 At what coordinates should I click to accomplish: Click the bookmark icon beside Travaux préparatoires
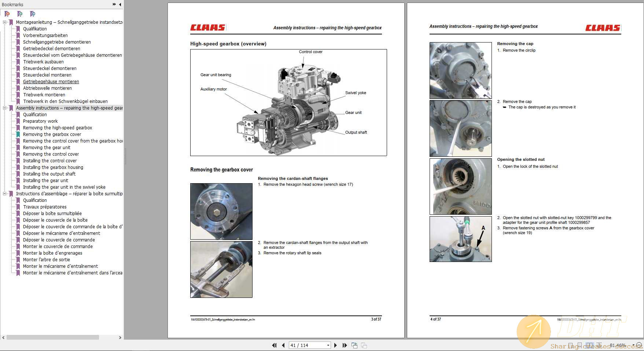[x=18, y=207]
